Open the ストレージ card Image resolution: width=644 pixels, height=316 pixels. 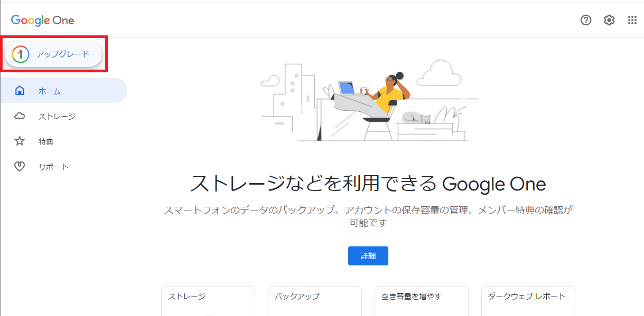click(208, 301)
